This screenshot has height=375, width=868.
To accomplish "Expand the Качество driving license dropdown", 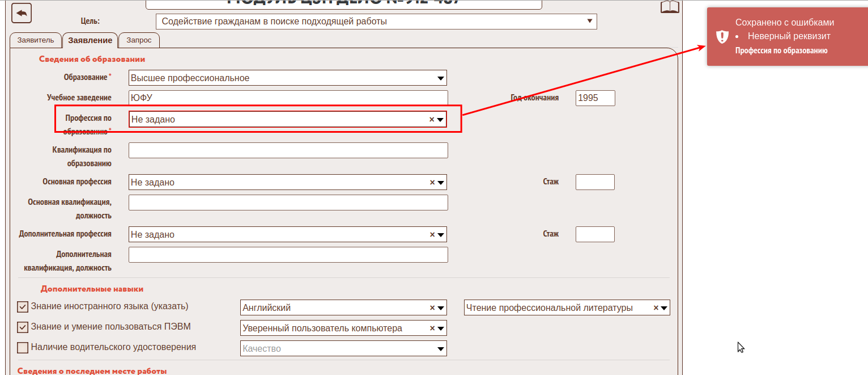I will pyautogui.click(x=440, y=349).
